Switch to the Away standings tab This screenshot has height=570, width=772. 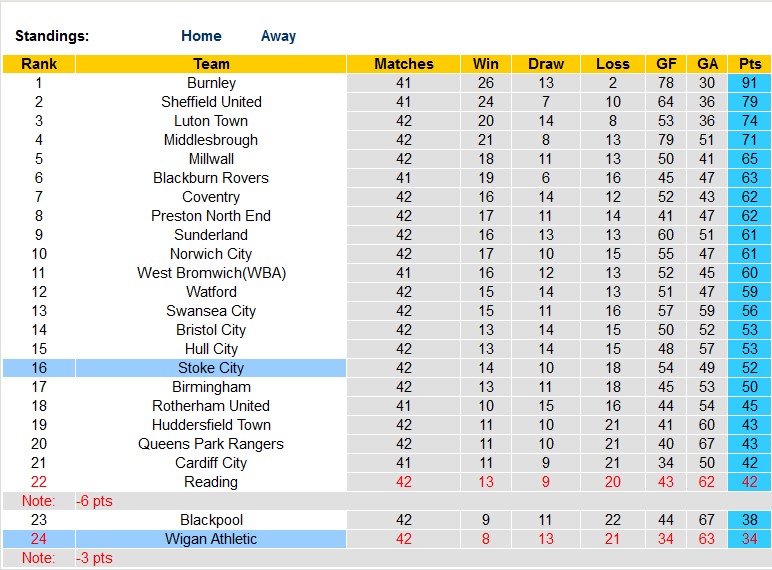278,36
